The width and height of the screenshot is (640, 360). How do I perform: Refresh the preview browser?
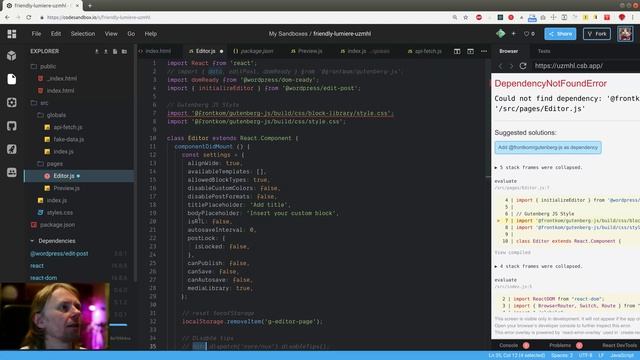523,66
